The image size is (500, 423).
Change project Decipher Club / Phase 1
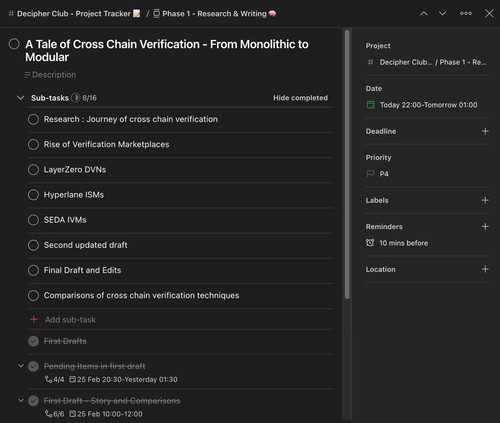(427, 62)
